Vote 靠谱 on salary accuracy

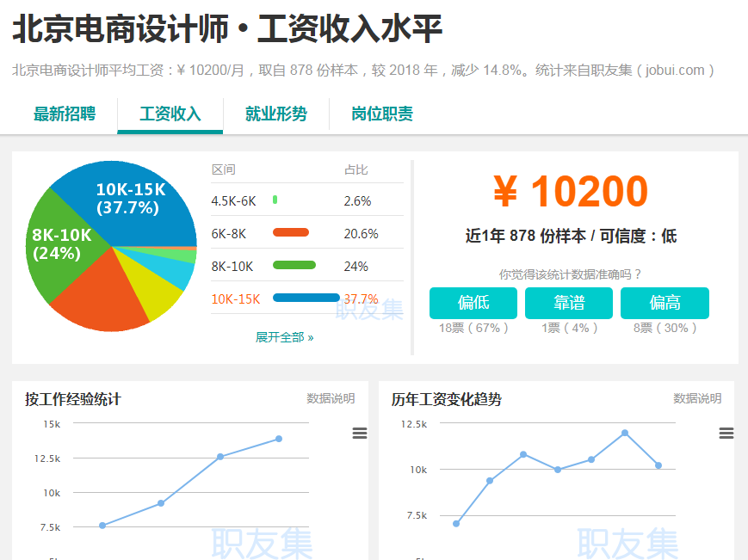click(x=569, y=303)
